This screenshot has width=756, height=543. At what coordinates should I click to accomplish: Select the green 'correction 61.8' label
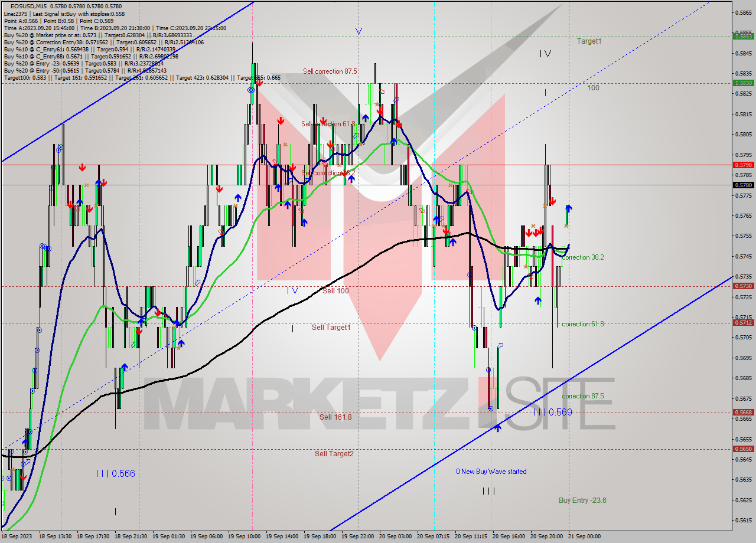pos(582,324)
